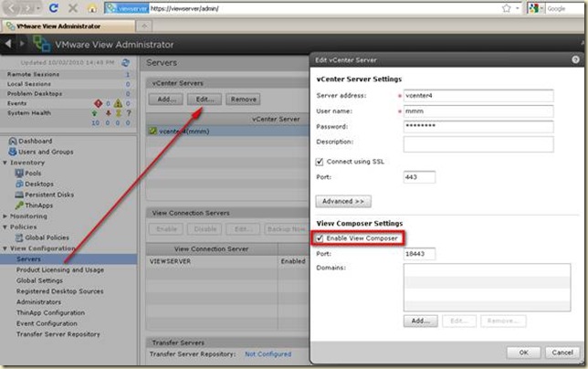Viewport: 588px width, 369px height.
Task: Click the View Administrator back arrow
Action: (8, 44)
